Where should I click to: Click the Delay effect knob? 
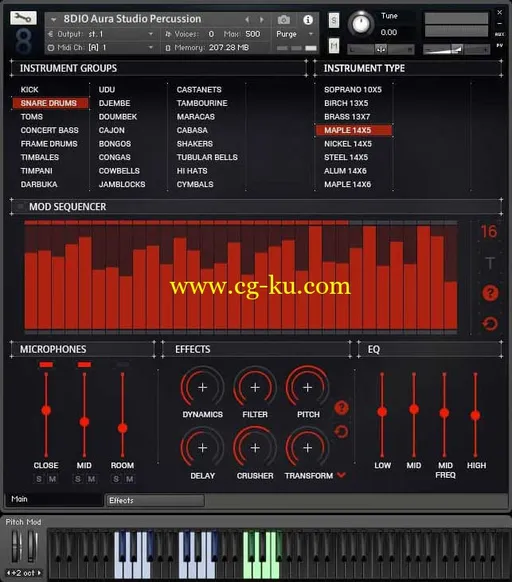202,448
